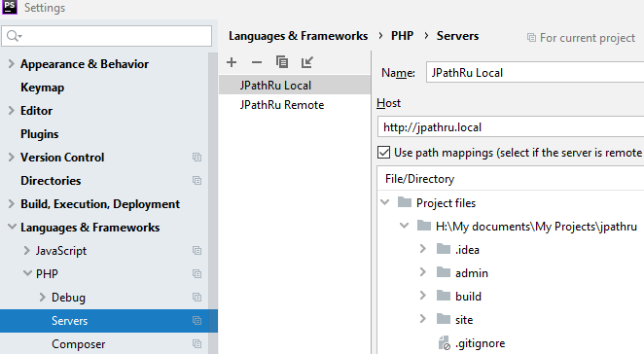Import server via the import arrow icon

[x=306, y=62]
